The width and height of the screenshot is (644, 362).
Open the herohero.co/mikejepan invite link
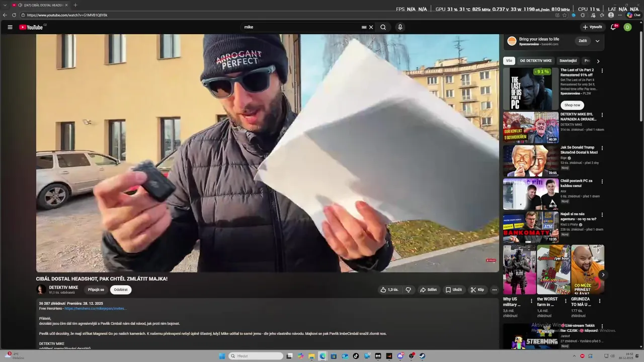(x=96, y=309)
